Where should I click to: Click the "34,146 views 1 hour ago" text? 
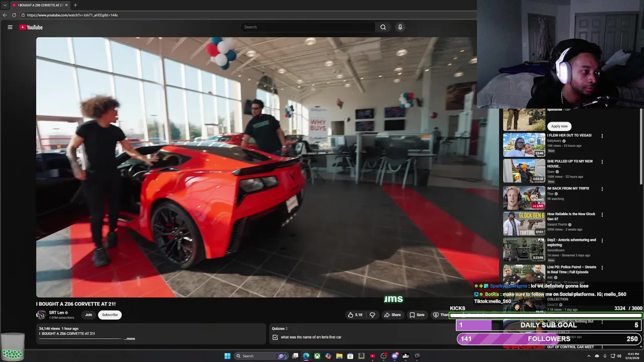tap(59, 328)
